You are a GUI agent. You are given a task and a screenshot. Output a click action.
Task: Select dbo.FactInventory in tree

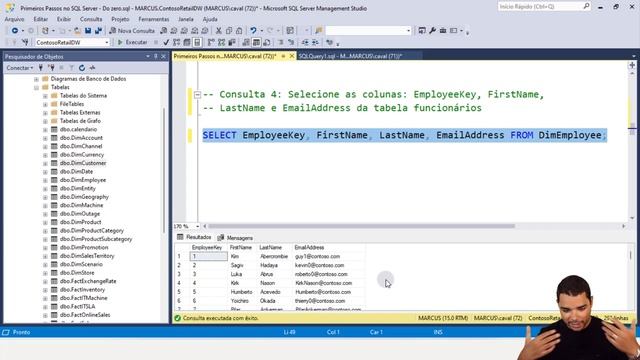pyautogui.click(x=82, y=290)
